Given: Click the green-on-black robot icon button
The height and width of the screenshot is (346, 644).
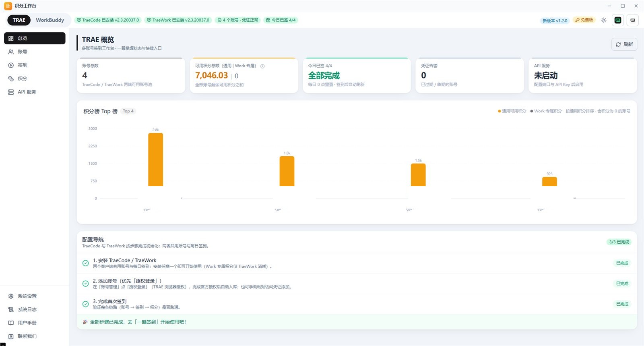Looking at the screenshot, I should [618, 20].
